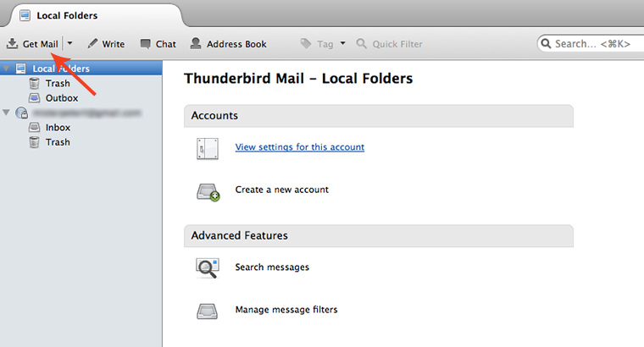Click the message filters tray icon

(x=207, y=311)
